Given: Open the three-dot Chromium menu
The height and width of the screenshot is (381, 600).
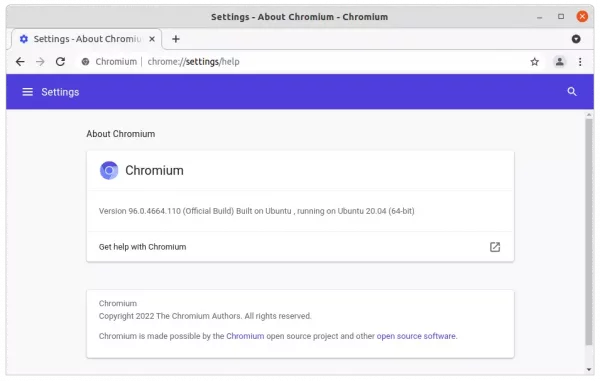Looking at the screenshot, I should click(580, 62).
